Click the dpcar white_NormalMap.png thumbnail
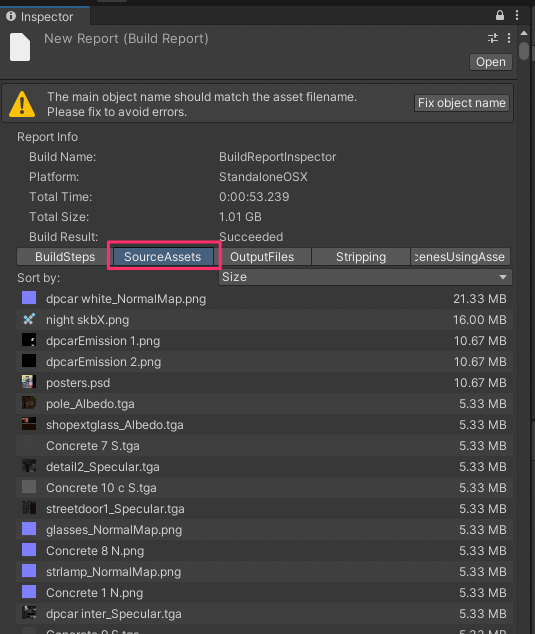 29,298
